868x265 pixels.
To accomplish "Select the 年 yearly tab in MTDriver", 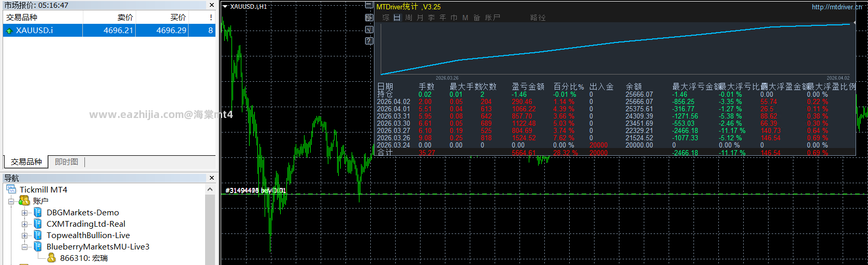I will [443, 18].
